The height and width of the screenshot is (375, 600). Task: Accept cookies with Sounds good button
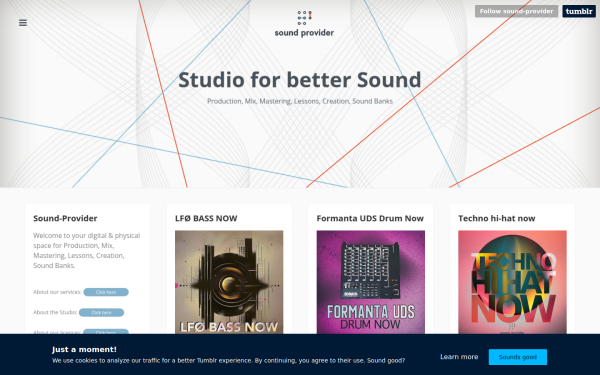pos(518,357)
